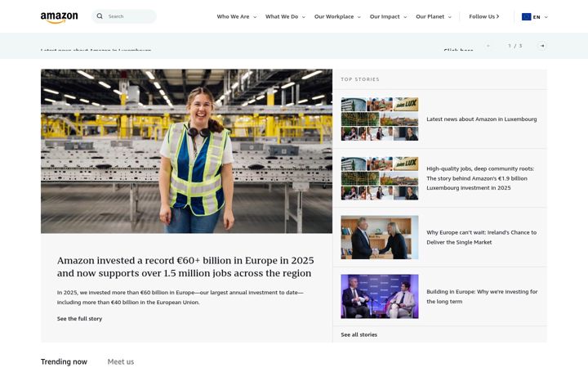
Task: Open the €60+ billion Europe headline
Action: tap(185, 267)
